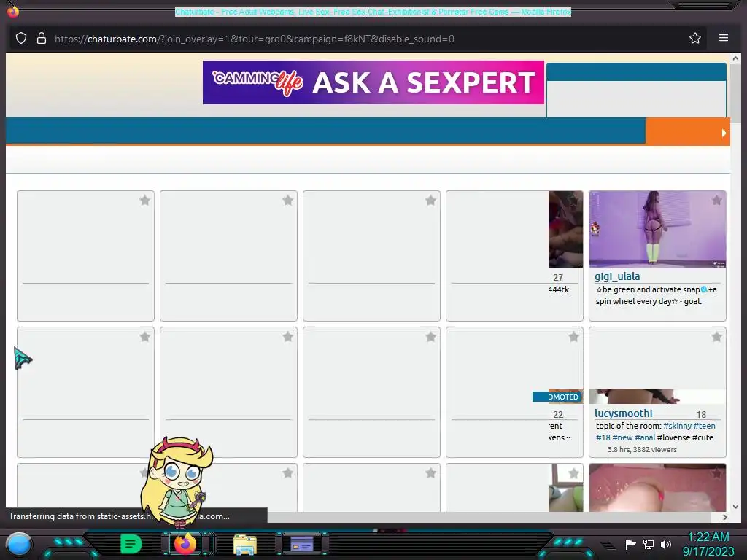
Task: Click the horizontal scrollbar right arrow
Action: tap(724, 517)
